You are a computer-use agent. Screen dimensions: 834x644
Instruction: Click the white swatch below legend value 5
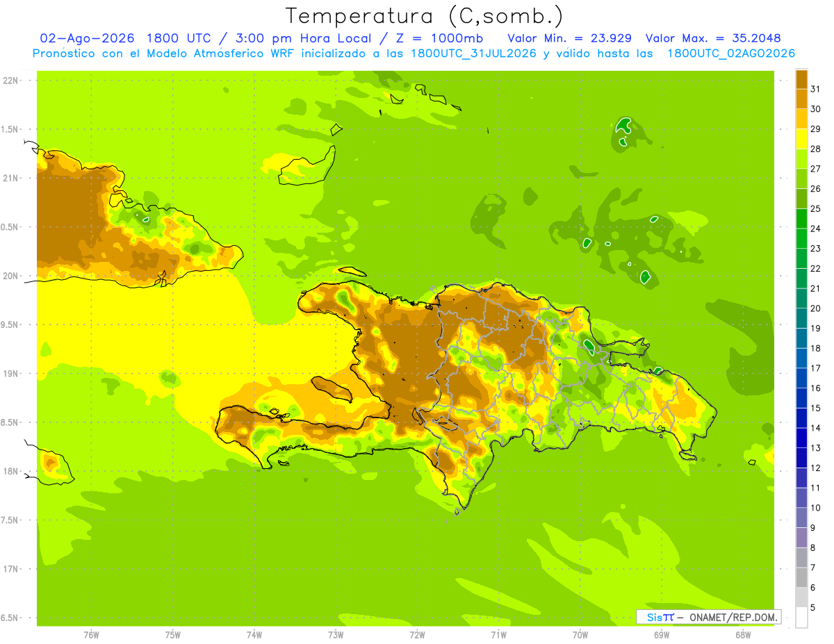[801, 618]
